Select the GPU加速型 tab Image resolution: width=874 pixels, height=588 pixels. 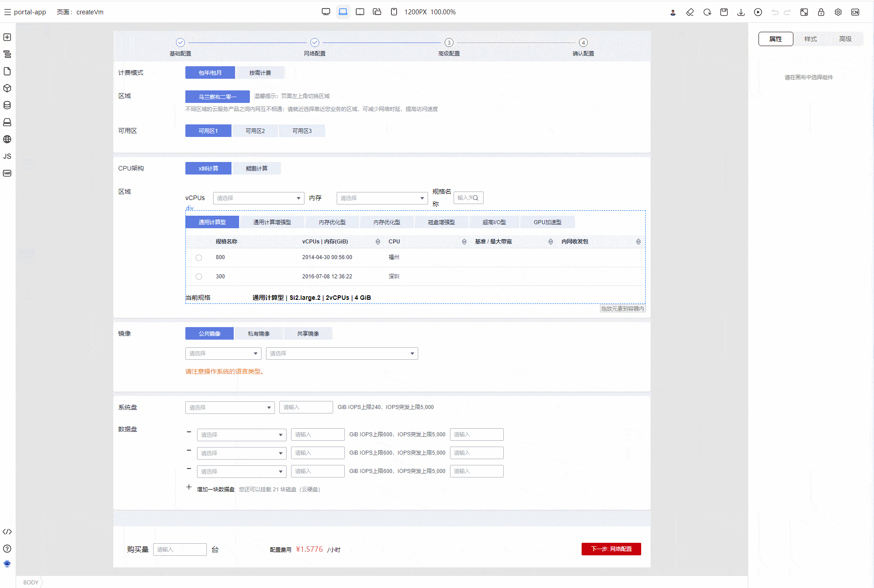coord(547,222)
